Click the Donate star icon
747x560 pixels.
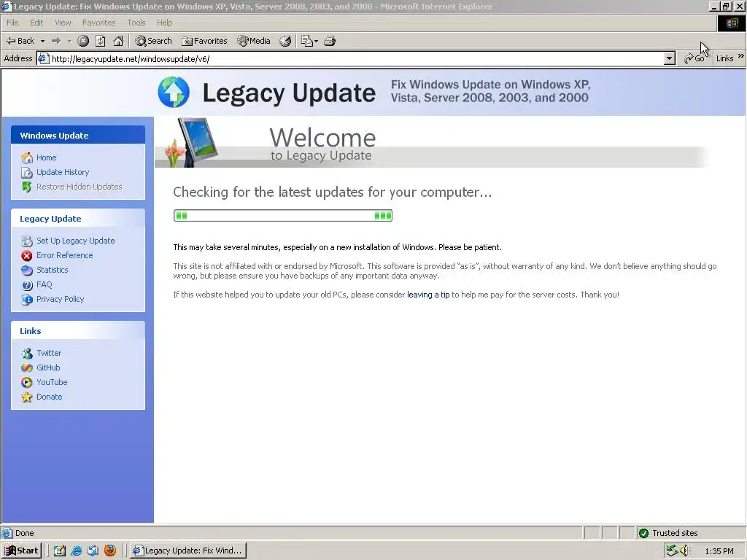[27, 397]
